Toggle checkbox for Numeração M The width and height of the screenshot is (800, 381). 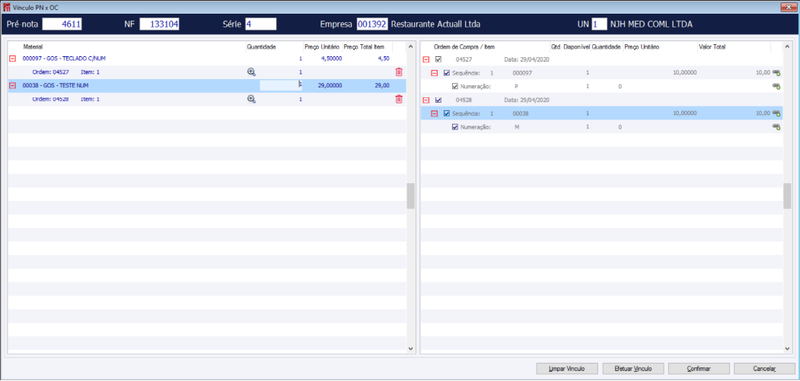(455, 127)
